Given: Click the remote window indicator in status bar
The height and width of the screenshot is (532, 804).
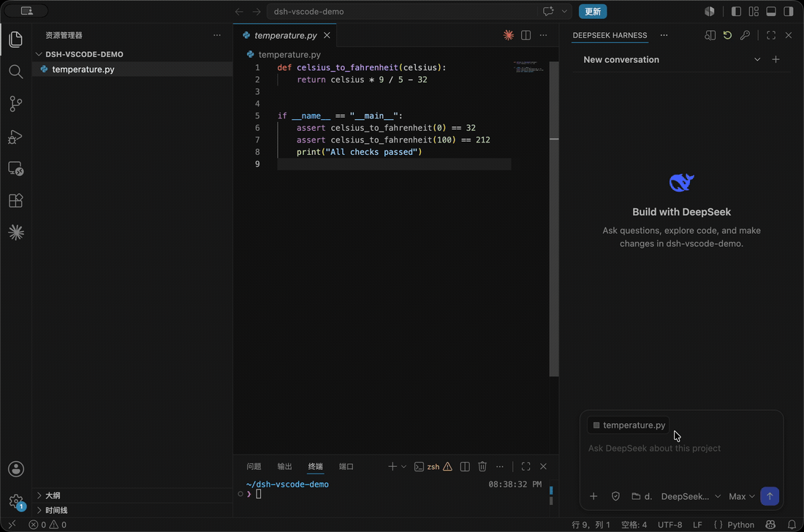Looking at the screenshot, I should pyautogui.click(x=12, y=524).
